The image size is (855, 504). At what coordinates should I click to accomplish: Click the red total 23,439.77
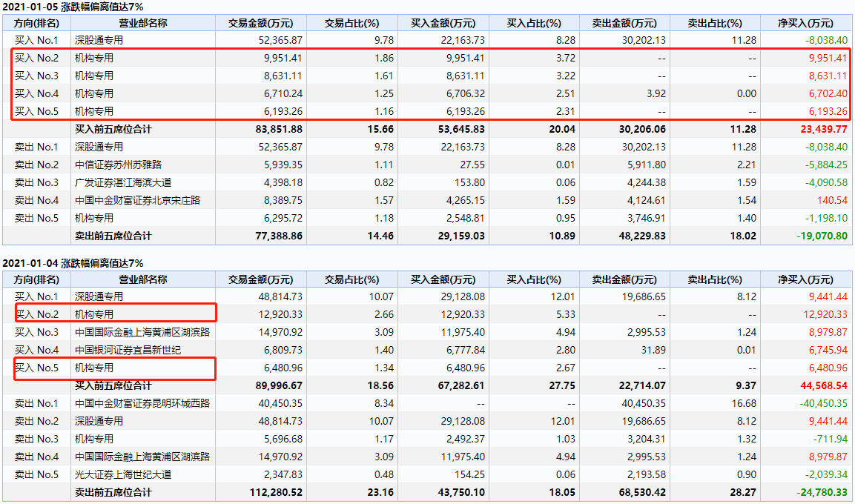824,129
